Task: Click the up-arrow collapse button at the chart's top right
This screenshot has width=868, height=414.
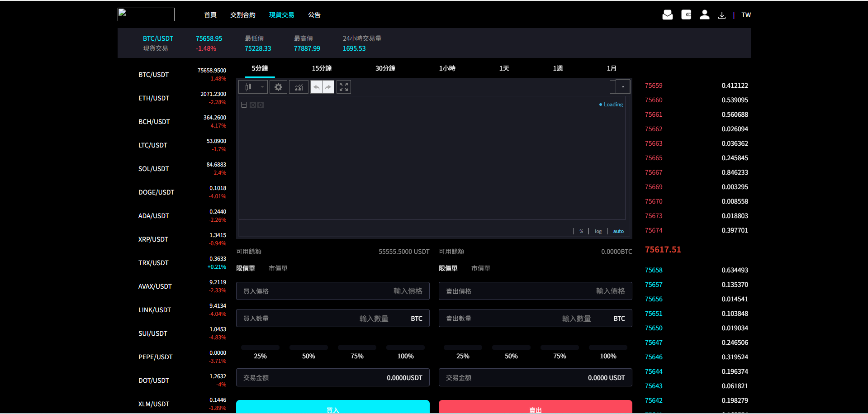Action: 623,86
